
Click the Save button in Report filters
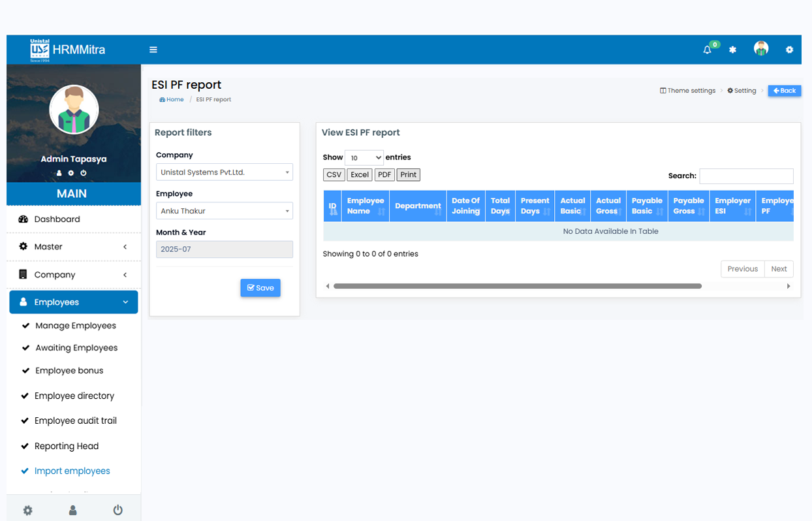click(260, 288)
